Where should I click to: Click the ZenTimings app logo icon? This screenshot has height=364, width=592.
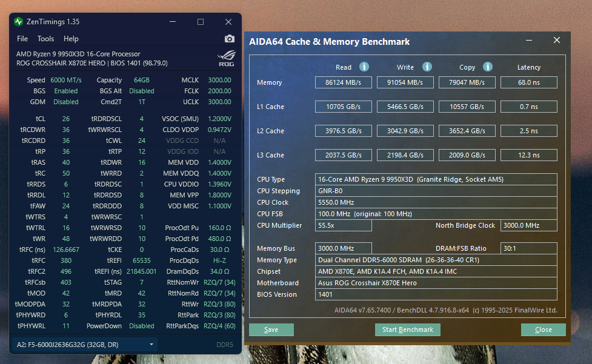(x=19, y=21)
